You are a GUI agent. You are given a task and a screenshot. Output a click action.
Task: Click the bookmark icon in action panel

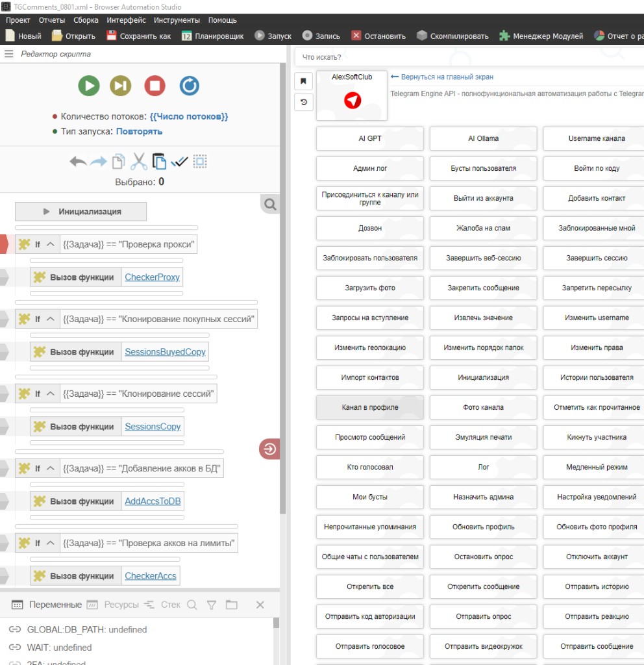(304, 81)
